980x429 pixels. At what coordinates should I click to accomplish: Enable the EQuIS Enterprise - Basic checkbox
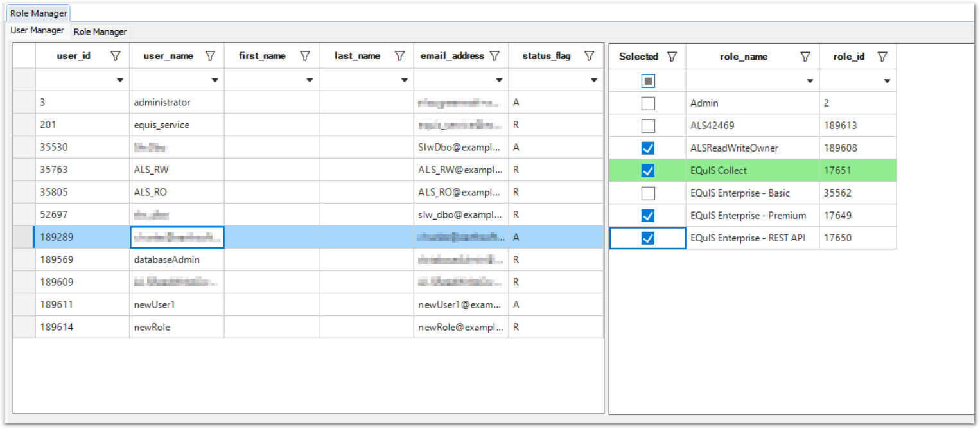pyautogui.click(x=648, y=193)
